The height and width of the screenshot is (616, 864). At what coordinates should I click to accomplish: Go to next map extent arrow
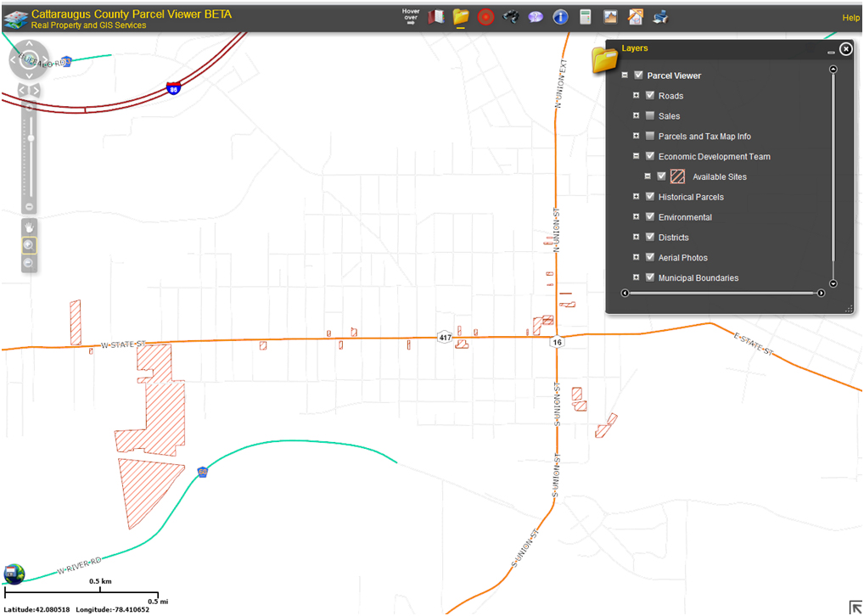36,90
